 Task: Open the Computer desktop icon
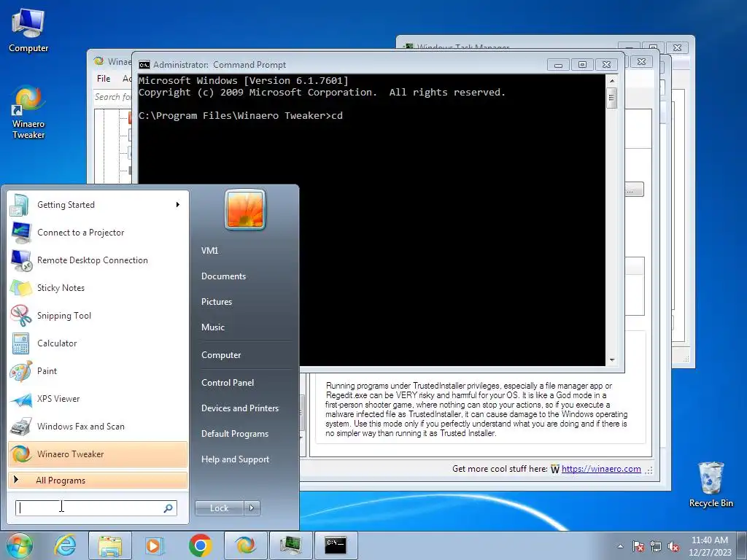coord(28,31)
